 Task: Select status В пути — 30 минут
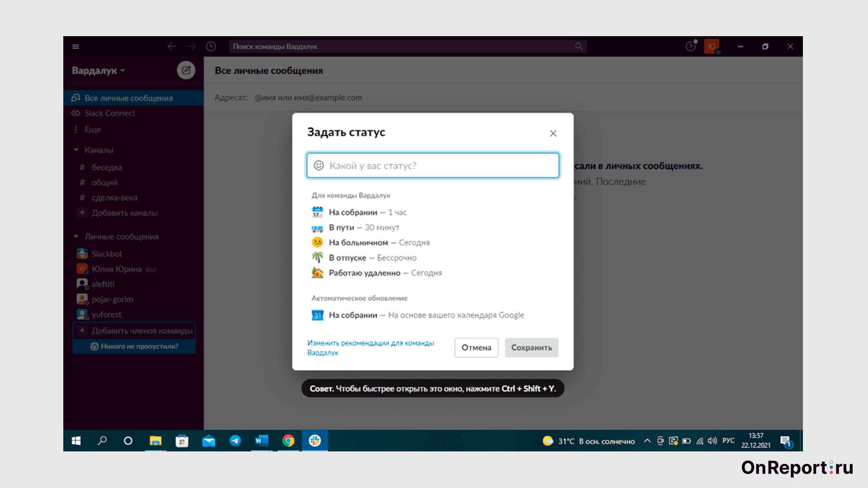click(x=356, y=227)
